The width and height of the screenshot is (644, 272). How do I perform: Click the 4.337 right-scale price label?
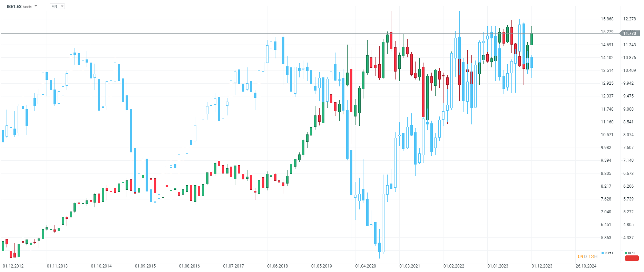(628, 238)
